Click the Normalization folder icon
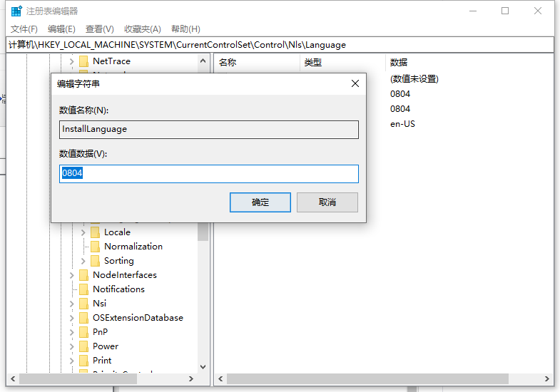The image size is (560, 392). click(95, 247)
